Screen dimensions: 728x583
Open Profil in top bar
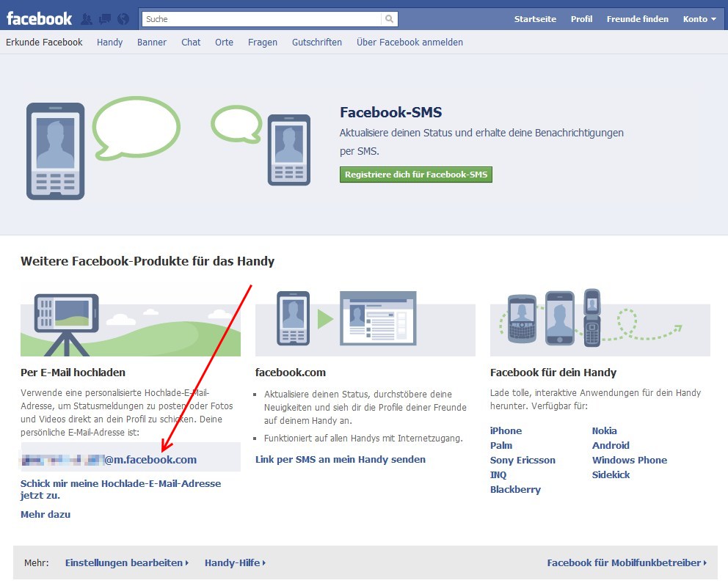pos(581,19)
